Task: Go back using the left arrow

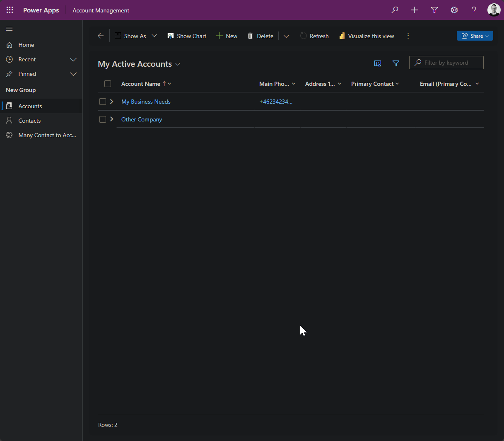Action: pos(101,36)
